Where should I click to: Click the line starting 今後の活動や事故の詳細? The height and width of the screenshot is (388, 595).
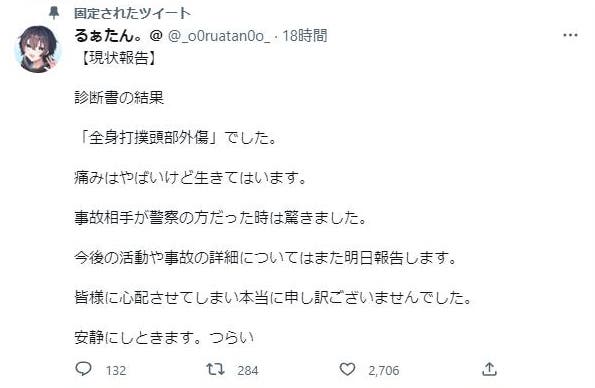265,258
